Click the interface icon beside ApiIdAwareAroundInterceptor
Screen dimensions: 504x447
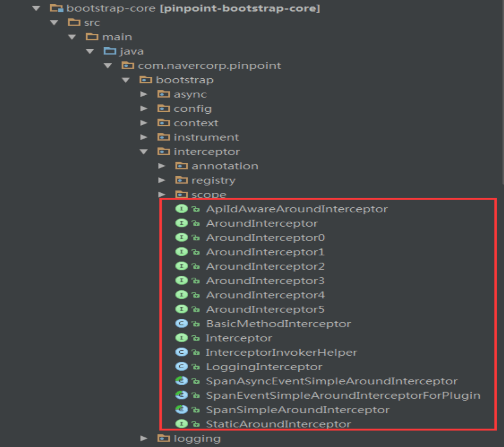tap(181, 209)
